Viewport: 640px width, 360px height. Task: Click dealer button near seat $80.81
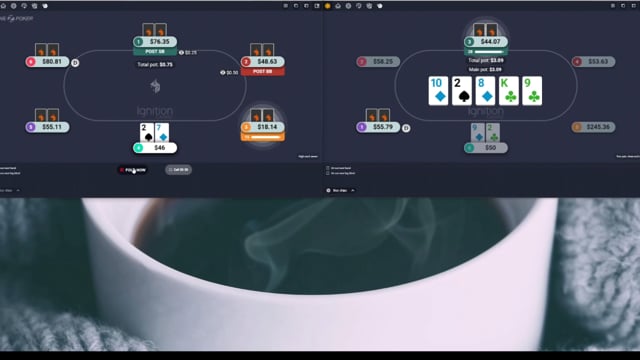tap(75, 63)
